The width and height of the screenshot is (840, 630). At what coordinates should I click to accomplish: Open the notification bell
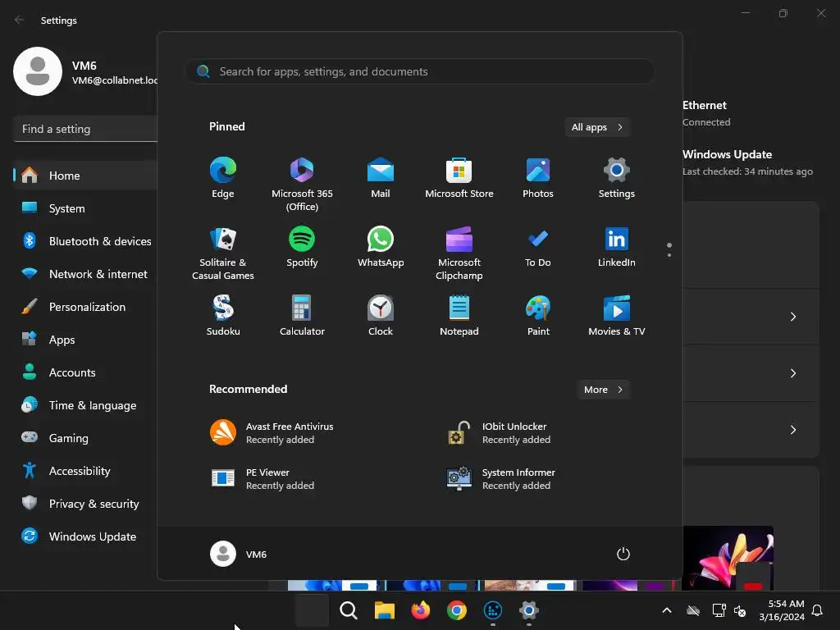(818, 610)
